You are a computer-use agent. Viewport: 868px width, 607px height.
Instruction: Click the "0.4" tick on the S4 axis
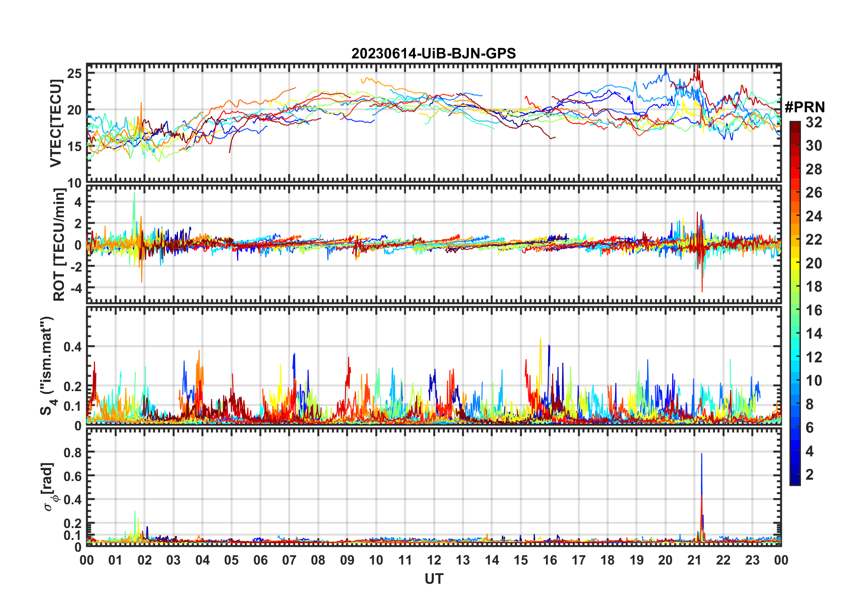tap(73, 347)
